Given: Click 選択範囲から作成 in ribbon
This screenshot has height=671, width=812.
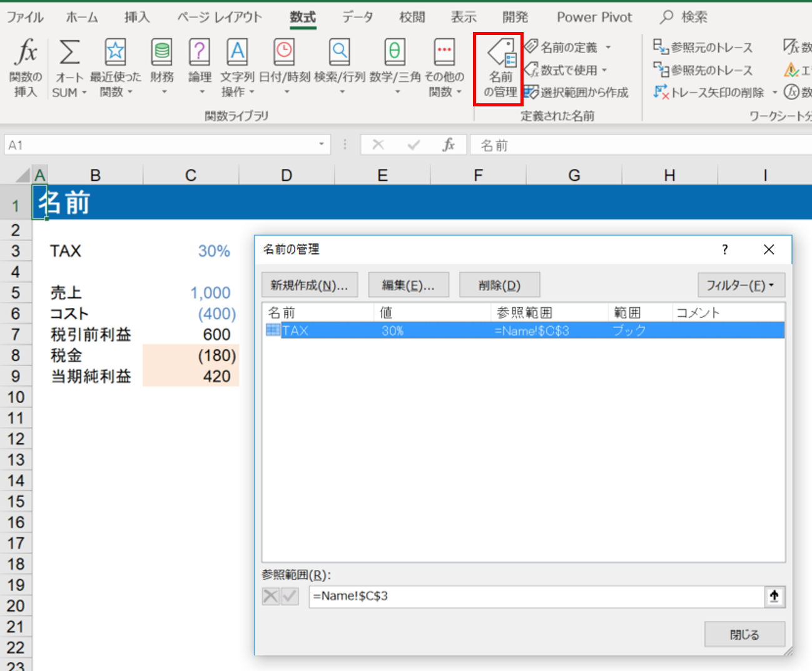Looking at the screenshot, I should (576, 93).
